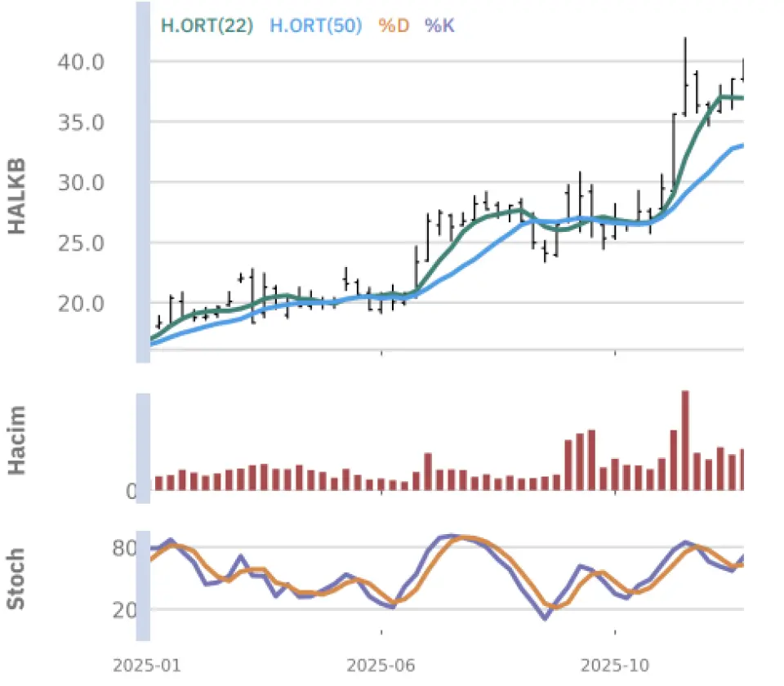Click the 0 label on Hacim axis

tap(131, 491)
